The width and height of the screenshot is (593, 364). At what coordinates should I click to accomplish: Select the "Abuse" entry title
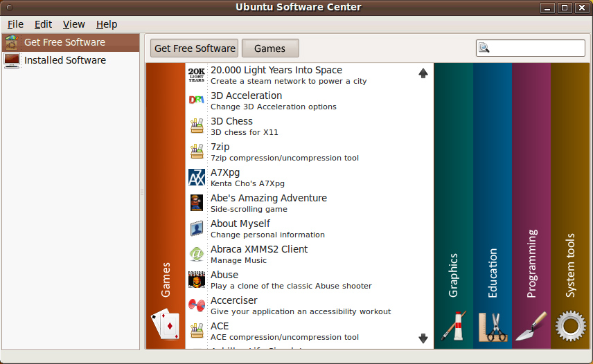tap(224, 275)
